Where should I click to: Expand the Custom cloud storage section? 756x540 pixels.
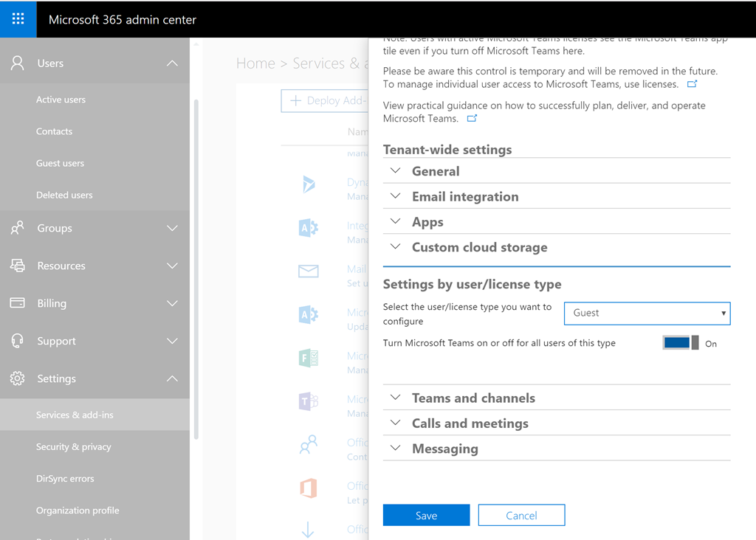[479, 248]
